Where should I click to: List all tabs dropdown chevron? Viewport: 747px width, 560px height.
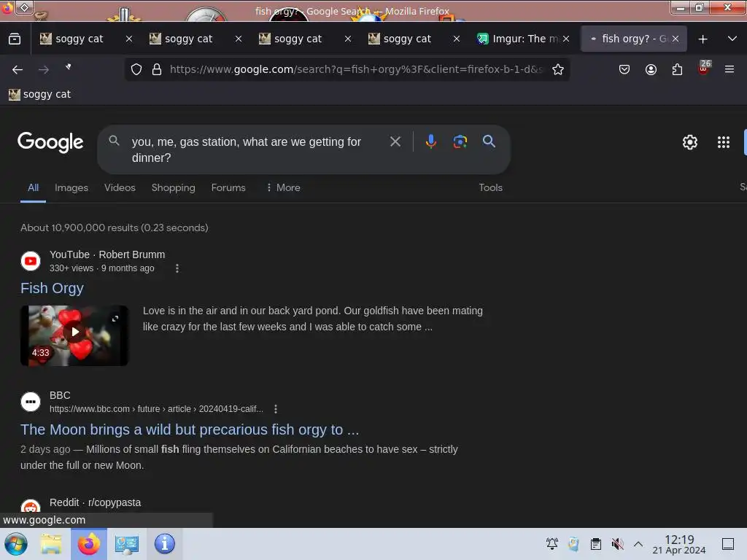(732, 39)
